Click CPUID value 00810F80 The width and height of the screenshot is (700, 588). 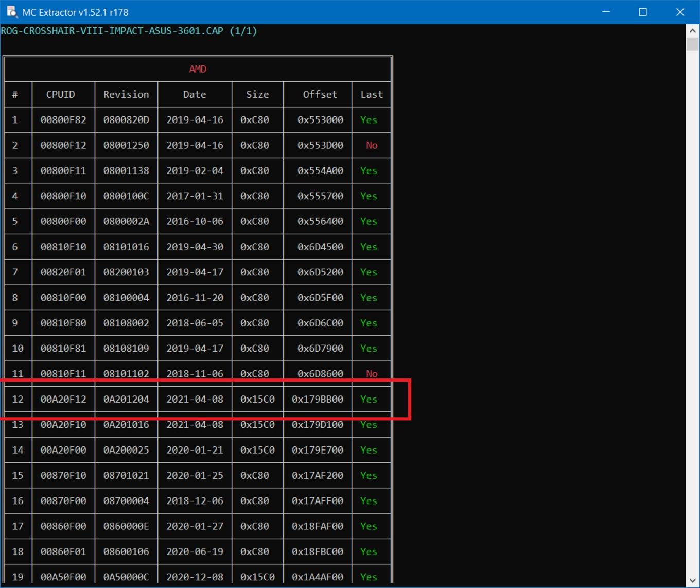point(63,323)
